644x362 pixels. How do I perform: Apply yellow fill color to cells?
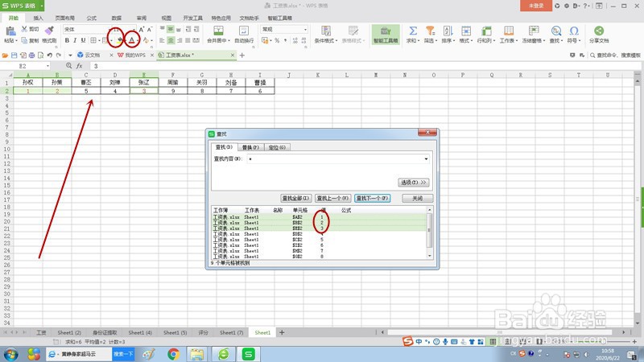(x=119, y=40)
